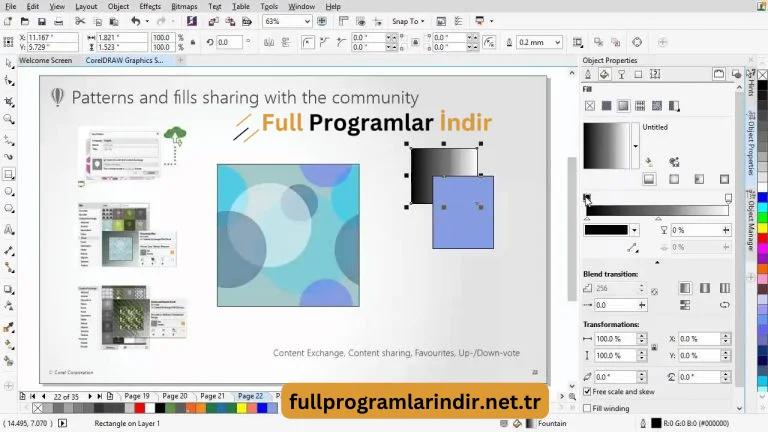This screenshot has width=768, height=432.
Task: Click the yellow swatch in document palette
Action: (x=241, y=408)
